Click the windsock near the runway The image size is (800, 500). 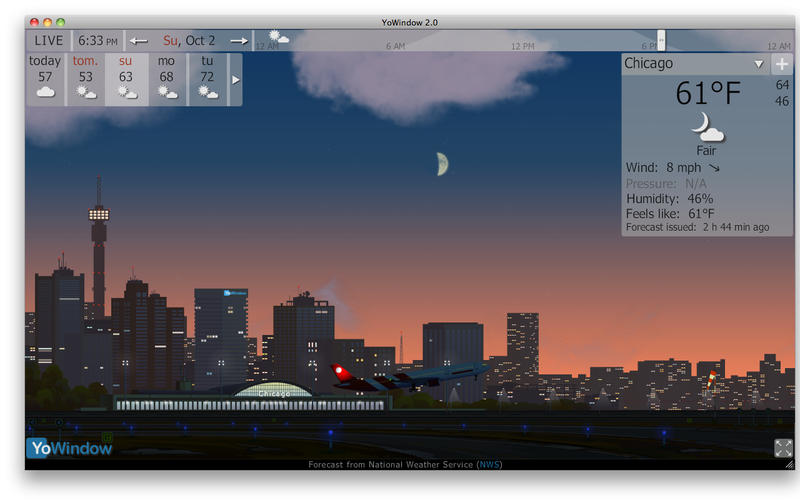click(711, 381)
